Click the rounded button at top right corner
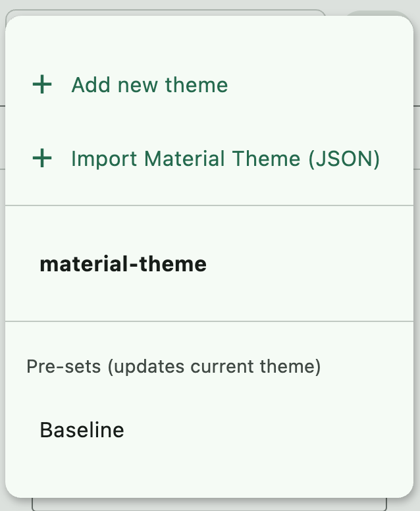The width and height of the screenshot is (420, 511). pyautogui.click(x=379, y=13)
